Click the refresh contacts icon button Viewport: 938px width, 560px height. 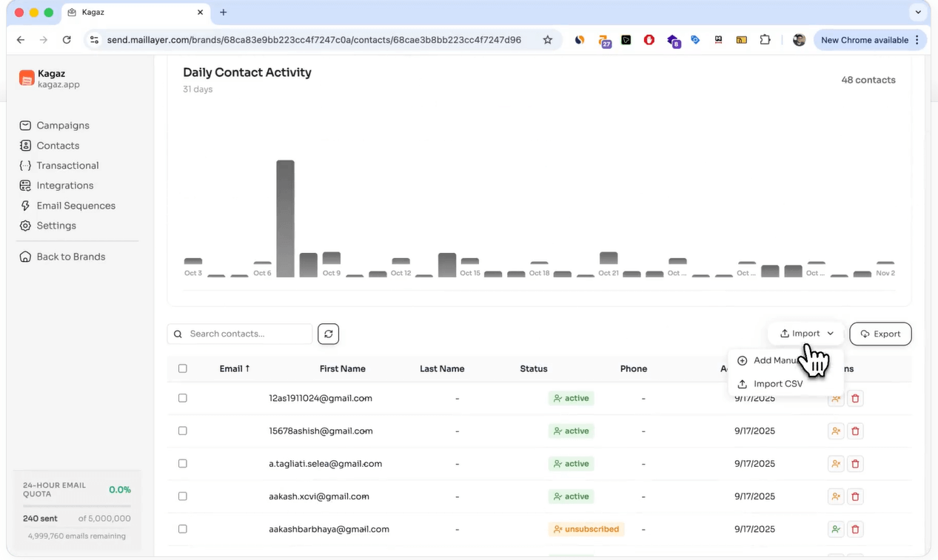pos(328,334)
